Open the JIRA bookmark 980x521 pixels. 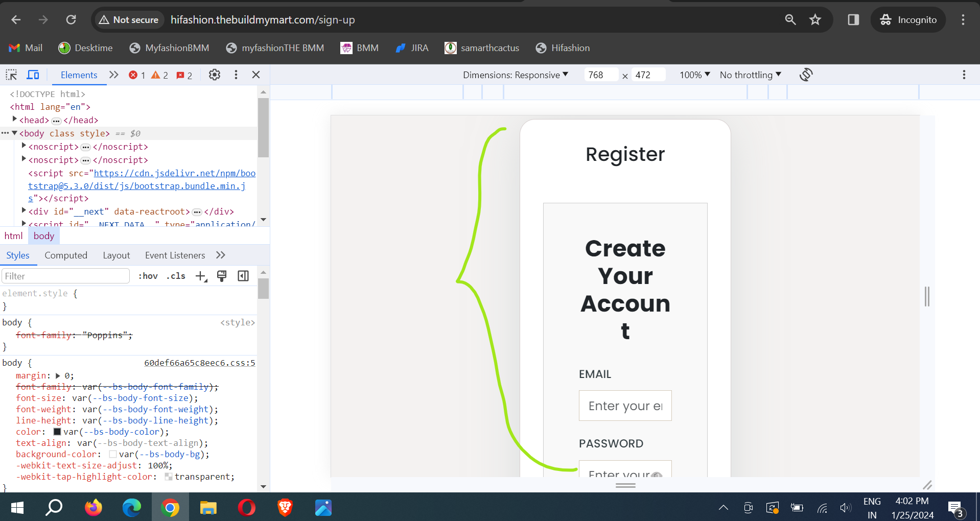pos(412,48)
